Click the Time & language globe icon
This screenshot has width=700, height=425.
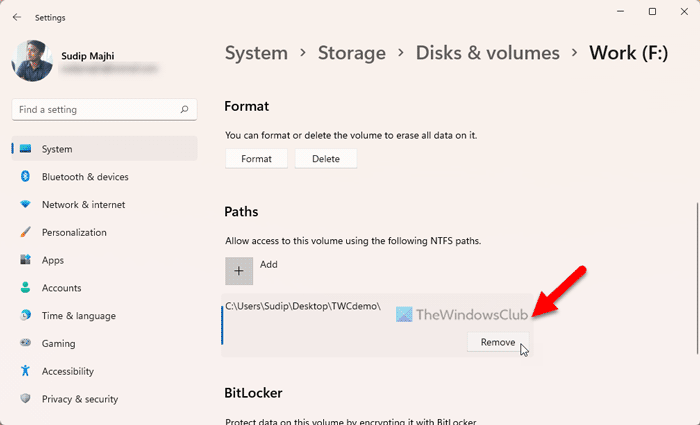coord(25,316)
